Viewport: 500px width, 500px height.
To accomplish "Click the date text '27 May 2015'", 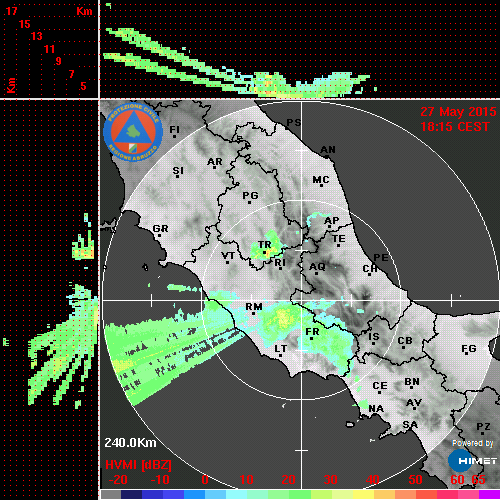I will click(458, 112).
